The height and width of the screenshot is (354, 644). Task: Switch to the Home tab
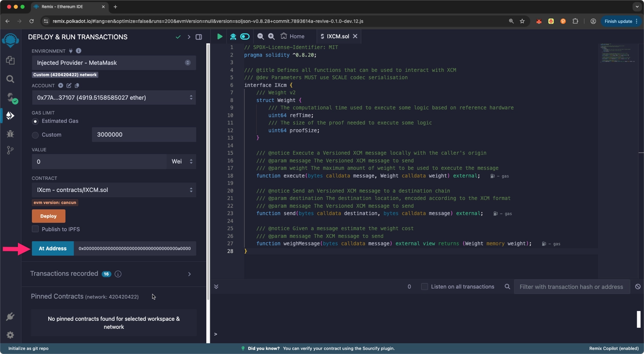293,37
